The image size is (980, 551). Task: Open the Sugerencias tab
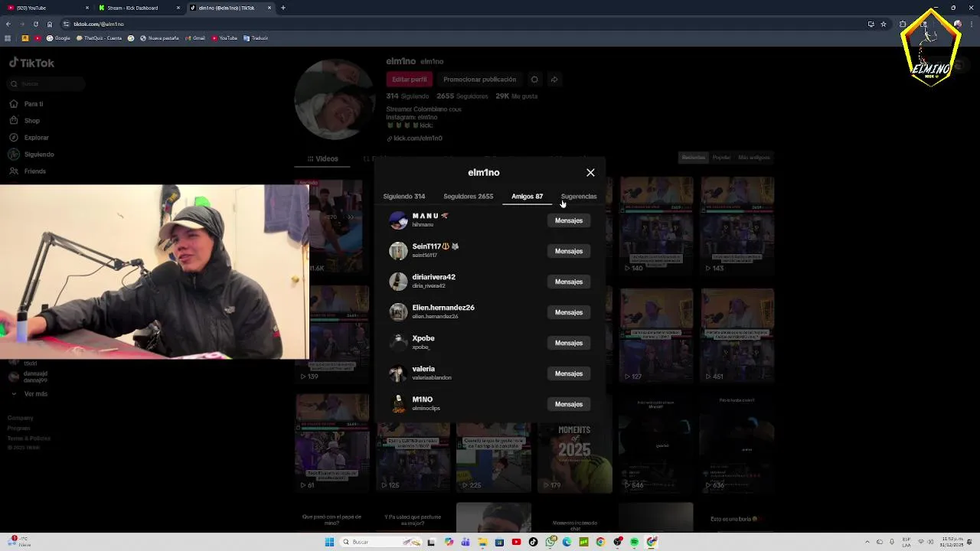pyautogui.click(x=579, y=197)
